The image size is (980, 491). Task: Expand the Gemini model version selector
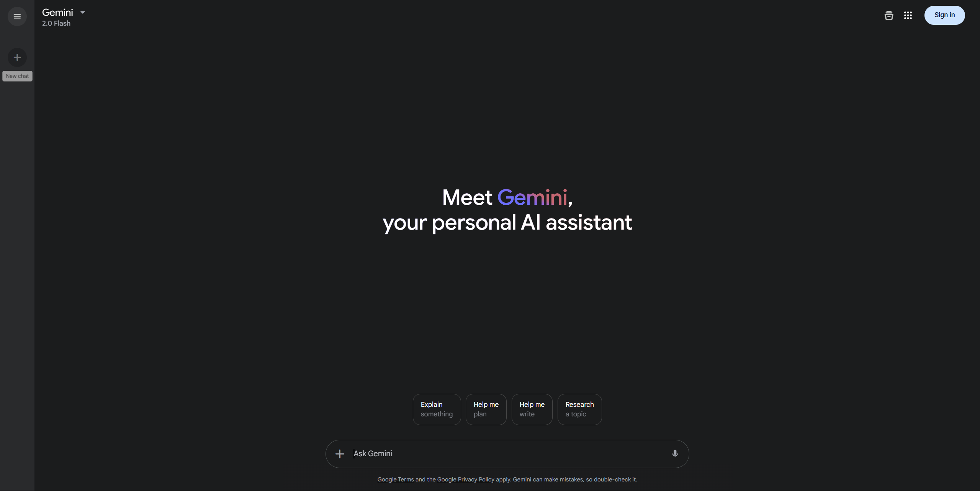[x=82, y=11]
